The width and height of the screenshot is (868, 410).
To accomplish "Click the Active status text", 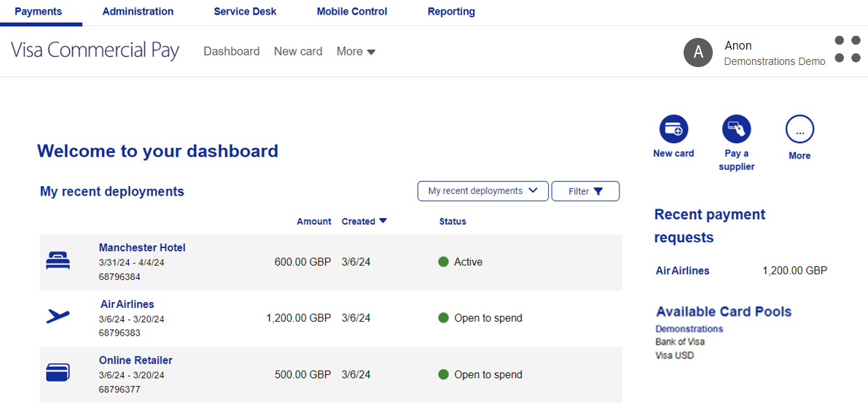I will (x=469, y=262).
